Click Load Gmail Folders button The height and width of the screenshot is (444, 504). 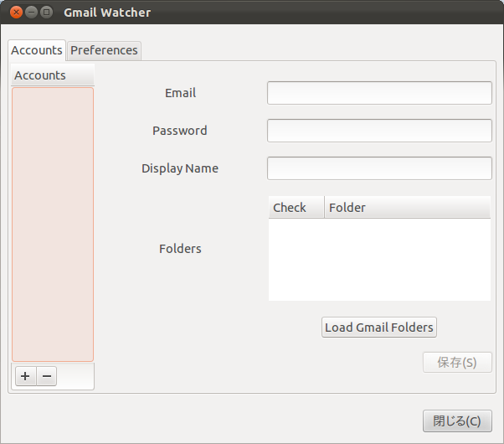[379, 328]
